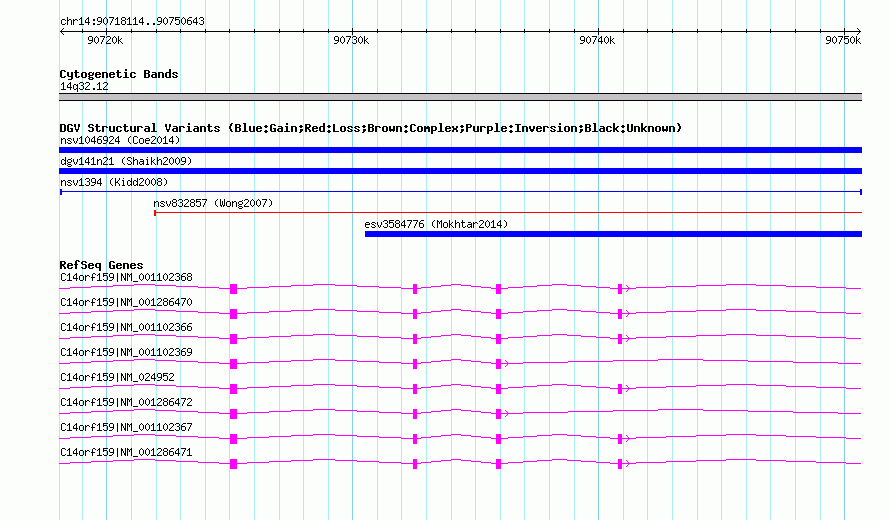Click the esv3584776 (Mokhtar2014) blue bar
The width and height of the screenshot is (890, 520).
(613, 234)
